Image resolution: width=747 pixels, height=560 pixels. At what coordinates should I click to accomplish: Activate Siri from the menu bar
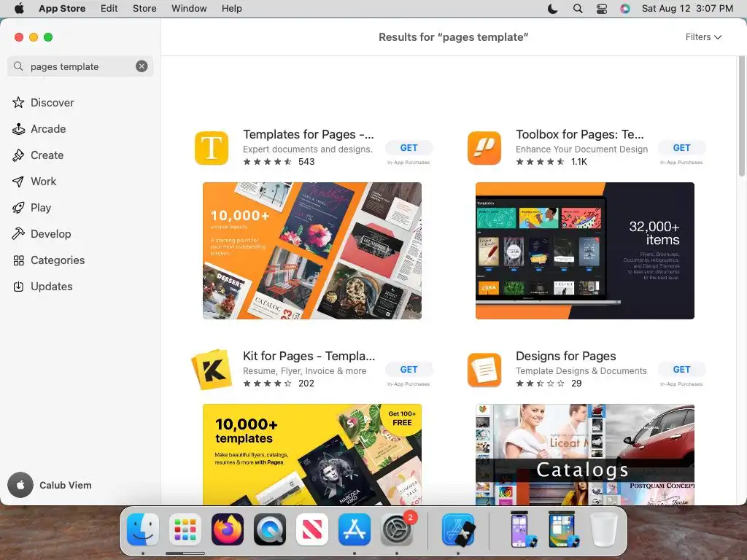pos(625,9)
